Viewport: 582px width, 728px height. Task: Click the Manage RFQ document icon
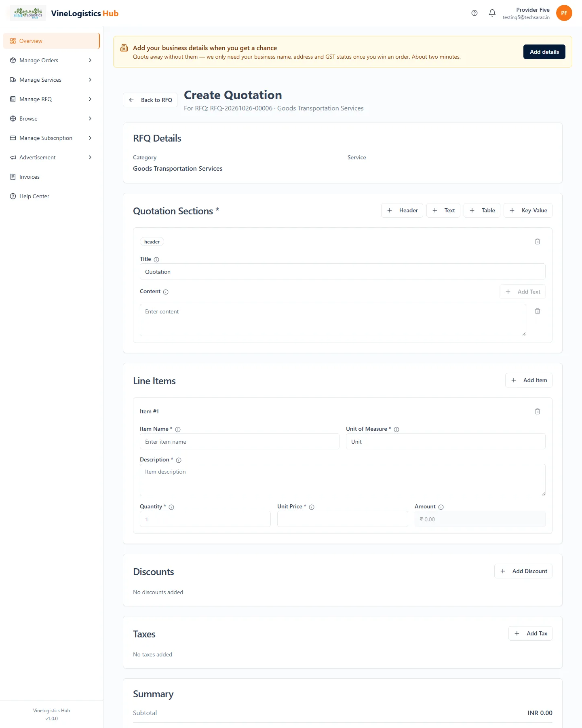(x=13, y=99)
